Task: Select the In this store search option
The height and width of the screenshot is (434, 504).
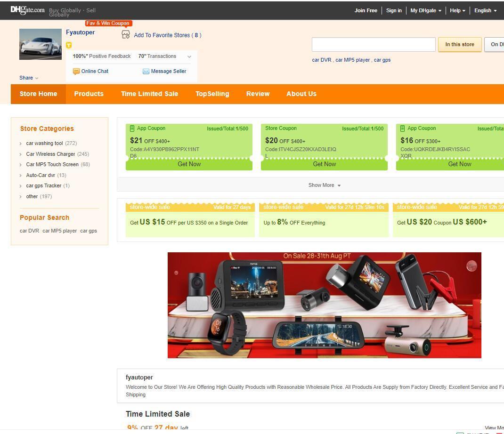Action: (459, 44)
